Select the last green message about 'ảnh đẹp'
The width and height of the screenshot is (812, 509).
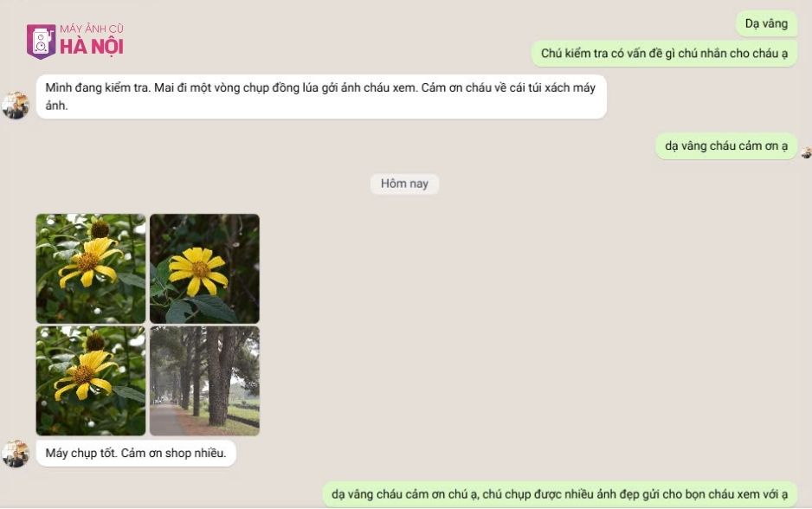coord(560,494)
